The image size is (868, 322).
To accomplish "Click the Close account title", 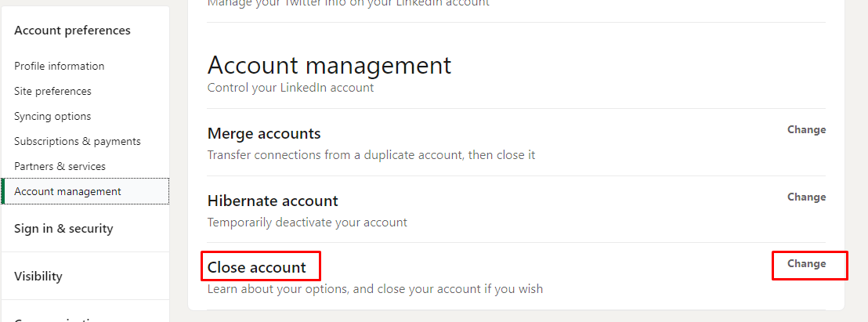I will click(x=257, y=267).
